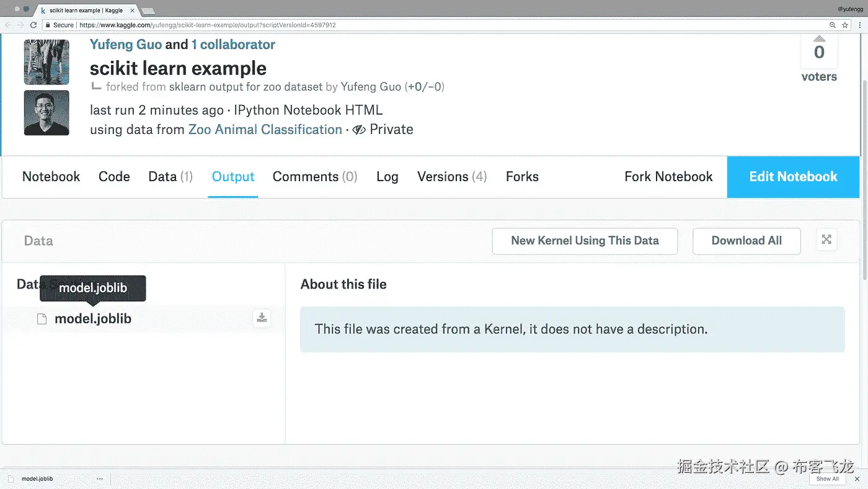Image resolution: width=868 pixels, height=489 pixels.
Task: Click the Yufeng Guo profile photo thumbnail
Action: click(46, 113)
